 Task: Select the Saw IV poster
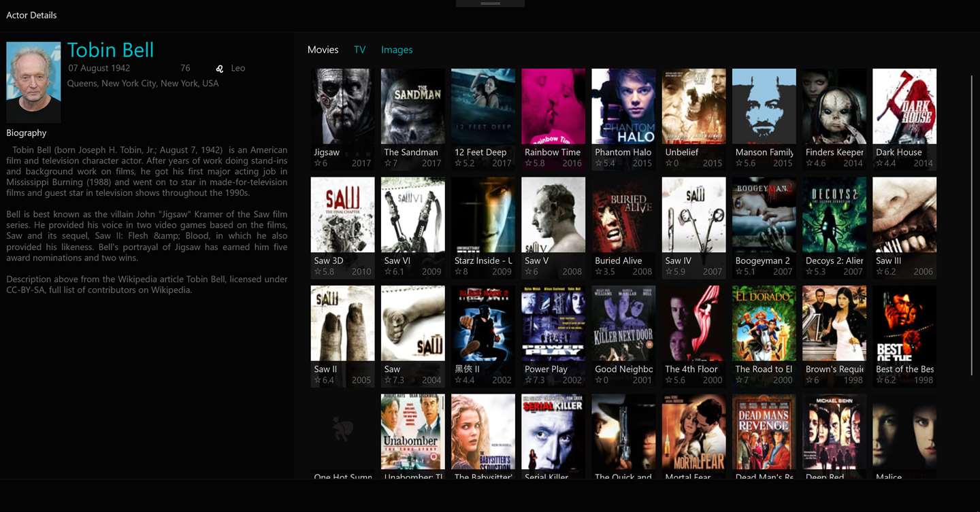pos(693,215)
